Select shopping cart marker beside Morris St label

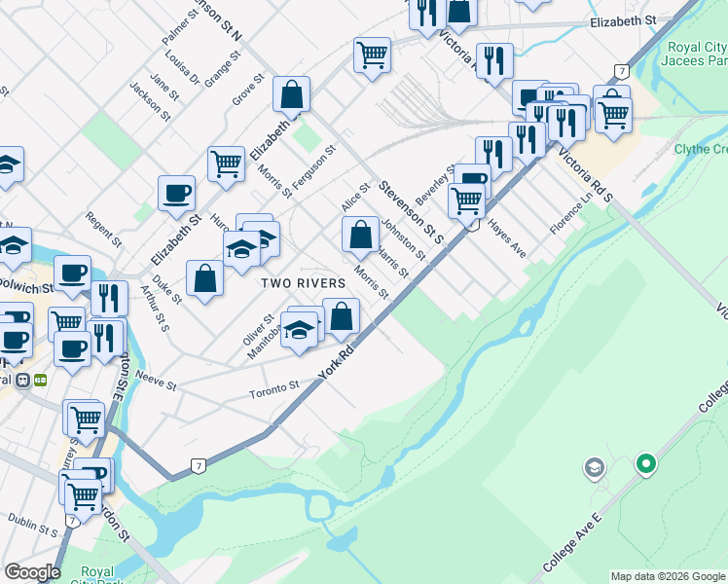tap(226, 166)
